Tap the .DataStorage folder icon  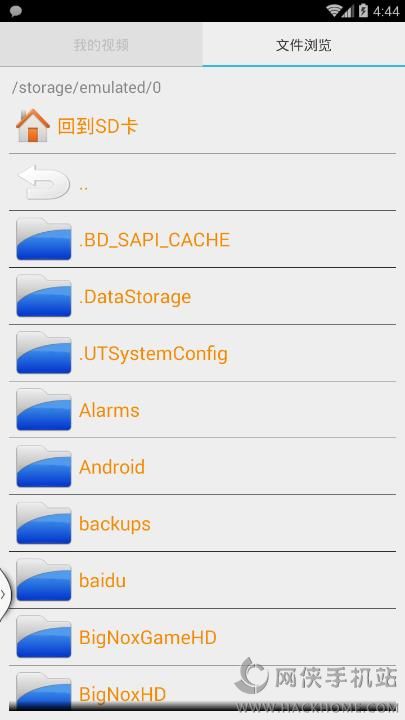[44, 296]
